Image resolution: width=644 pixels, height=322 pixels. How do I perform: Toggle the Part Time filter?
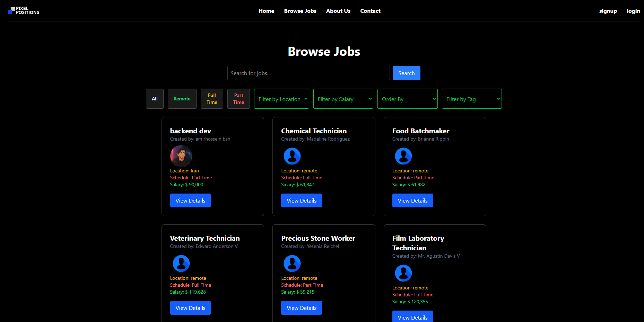point(238,99)
